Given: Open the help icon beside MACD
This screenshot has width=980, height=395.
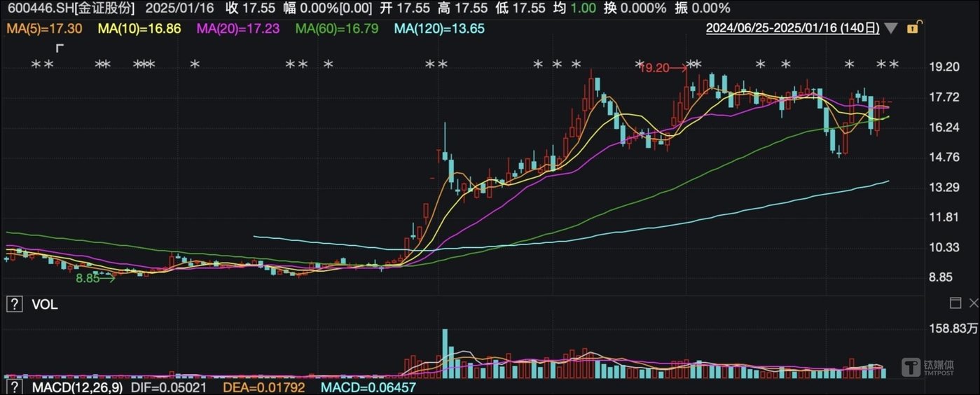Looking at the screenshot, I should click(13, 387).
